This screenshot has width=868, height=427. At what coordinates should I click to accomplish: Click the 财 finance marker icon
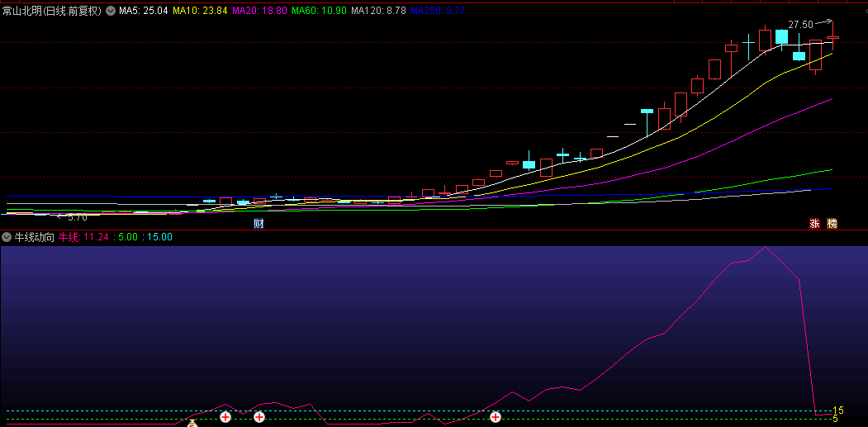(x=259, y=224)
